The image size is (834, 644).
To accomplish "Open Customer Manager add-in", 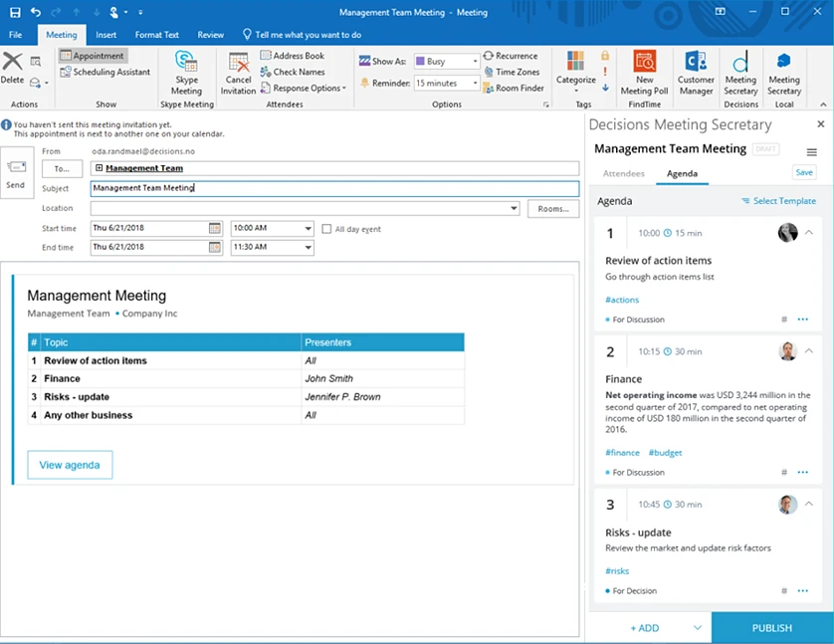I will pos(696,74).
